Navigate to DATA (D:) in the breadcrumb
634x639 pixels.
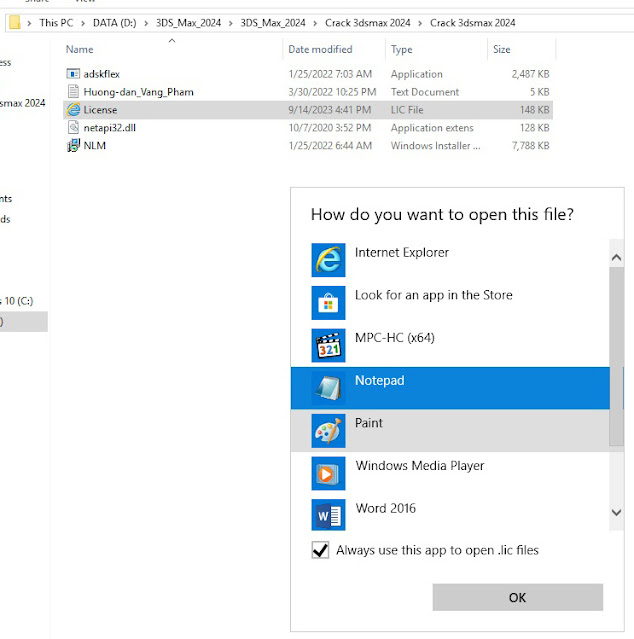pyautogui.click(x=114, y=23)
